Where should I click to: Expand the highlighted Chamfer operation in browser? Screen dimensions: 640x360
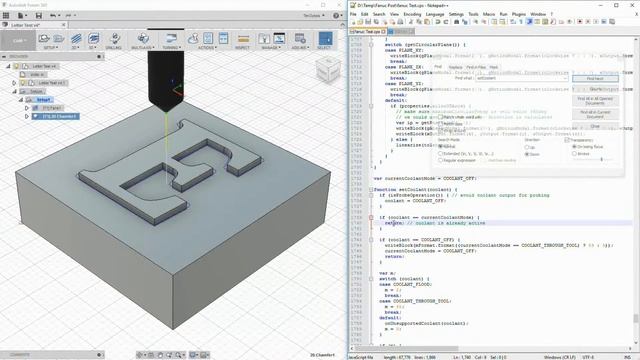coord(27,116)
